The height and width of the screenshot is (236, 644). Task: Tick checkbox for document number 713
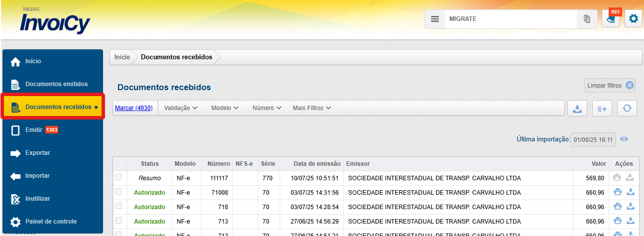coord(118,220)
